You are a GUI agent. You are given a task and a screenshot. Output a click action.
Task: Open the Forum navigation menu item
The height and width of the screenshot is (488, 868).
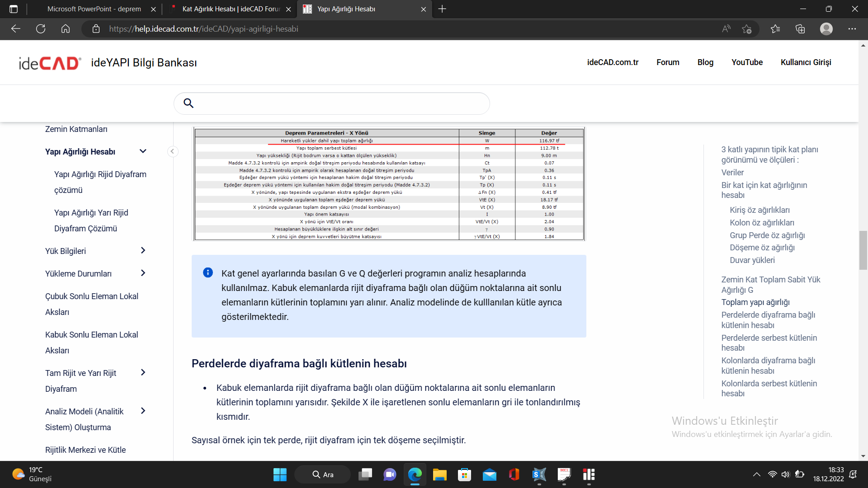tap(668, 62)
